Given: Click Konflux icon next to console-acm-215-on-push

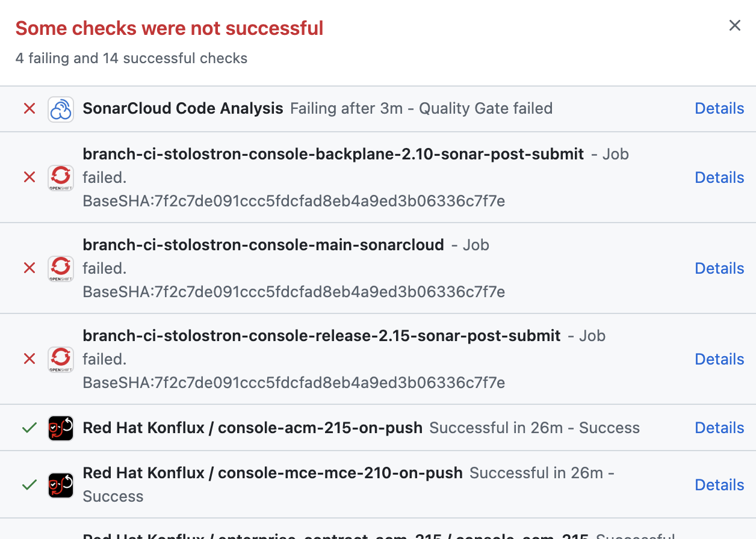Looking at the screenshot, I should click(61, 428).
